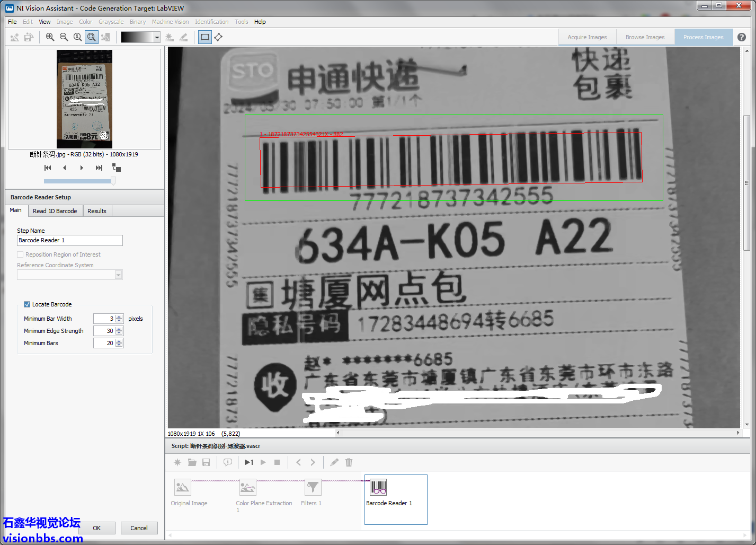The width and height of the screenshot is (756, 545).
Task: Click the image view horizontal scrollbar
Action: (537, 433)
